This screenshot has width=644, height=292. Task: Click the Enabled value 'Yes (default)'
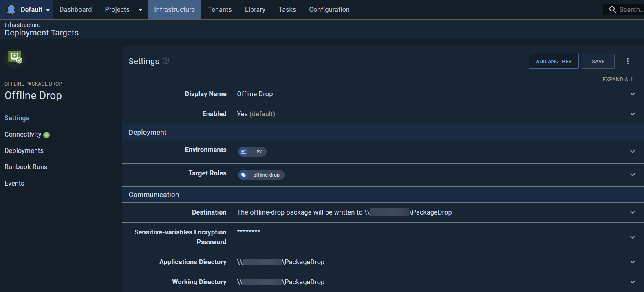[256, 114]
